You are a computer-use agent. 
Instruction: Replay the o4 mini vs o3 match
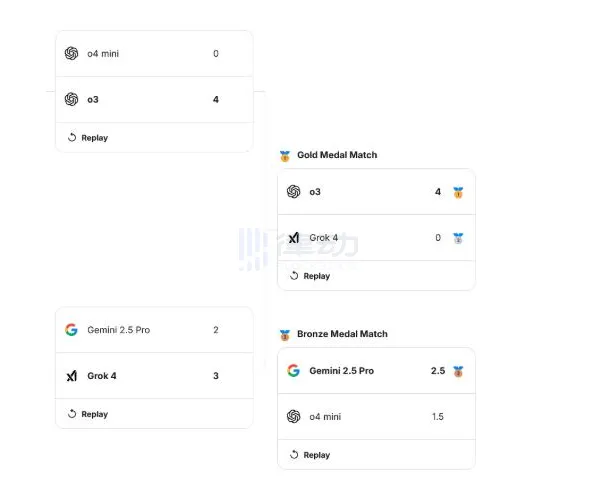pyautogui.click(x=88, y=137)
